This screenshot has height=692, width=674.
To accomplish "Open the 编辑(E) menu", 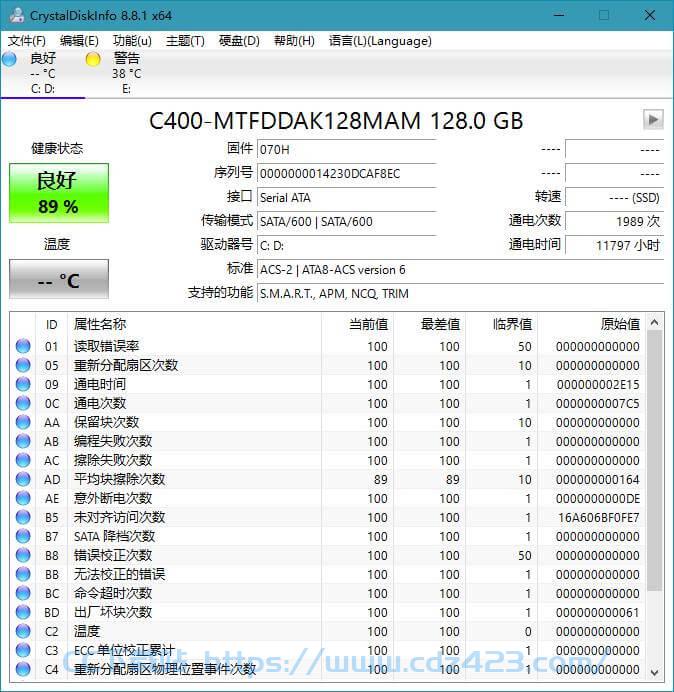I will 79,41.
